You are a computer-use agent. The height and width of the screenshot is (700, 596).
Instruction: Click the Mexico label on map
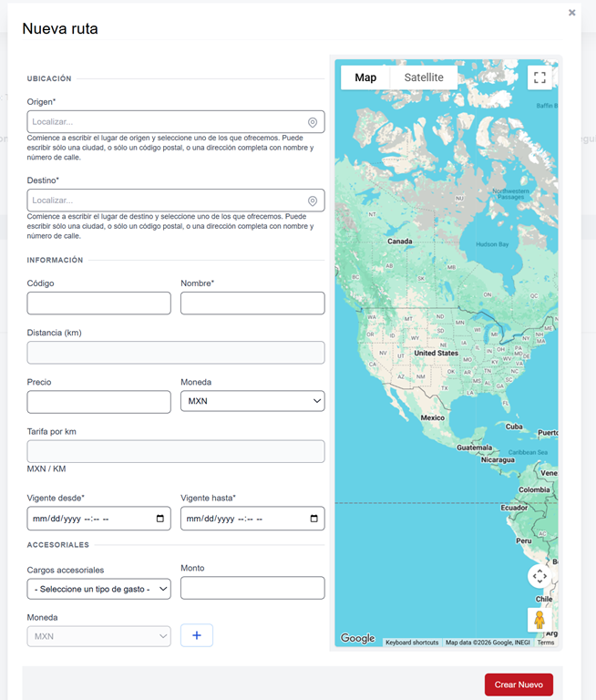(433, 417)
